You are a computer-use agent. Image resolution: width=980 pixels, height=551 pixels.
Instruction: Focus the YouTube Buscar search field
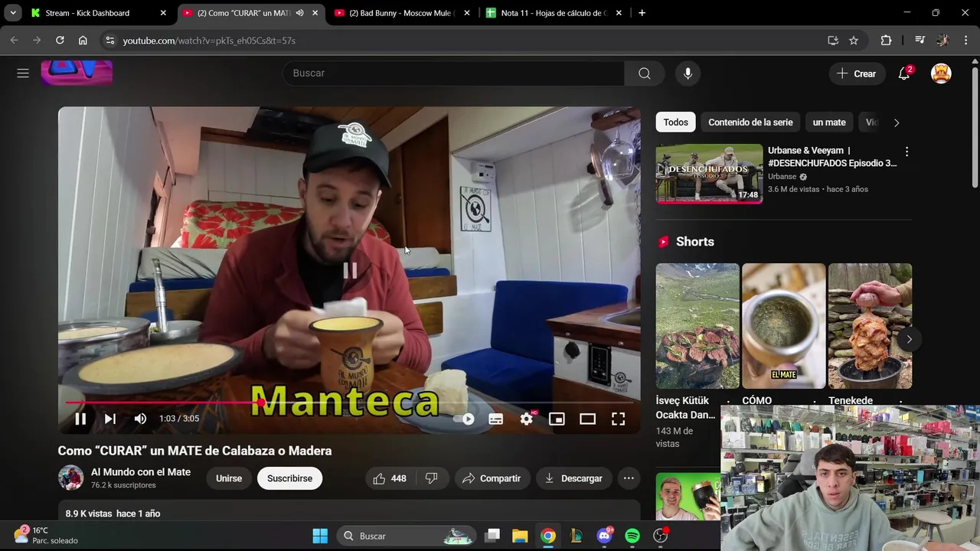pos(454,73)
